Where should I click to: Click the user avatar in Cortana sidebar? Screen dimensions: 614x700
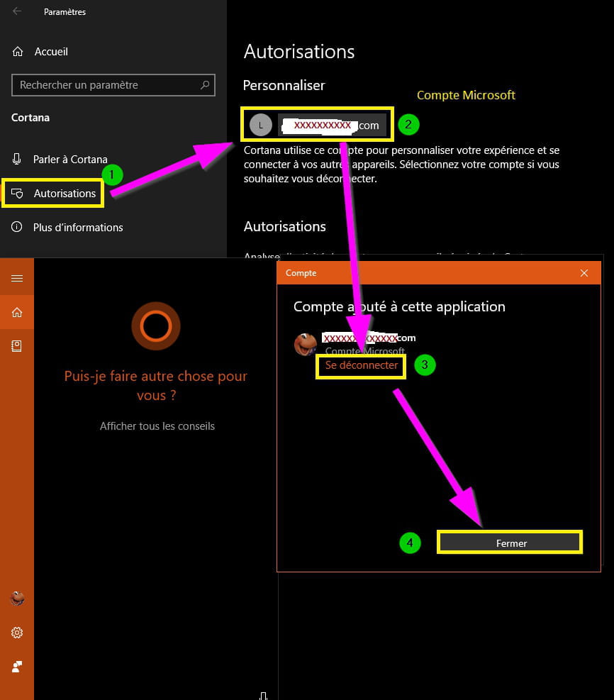pyautogui.click(x=18, y=598)
